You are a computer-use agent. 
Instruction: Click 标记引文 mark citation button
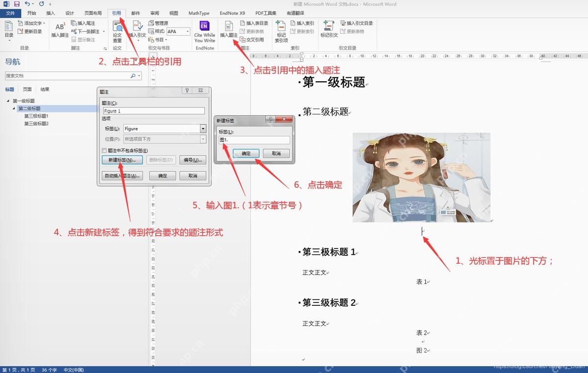(x=329, y=30)
